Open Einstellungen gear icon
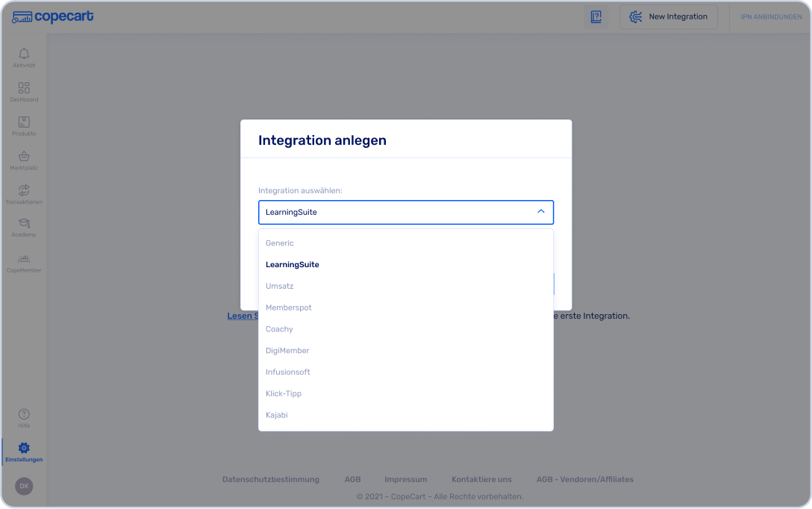The height and width of the screenshot is (509, 812). [x=24, y=448]
